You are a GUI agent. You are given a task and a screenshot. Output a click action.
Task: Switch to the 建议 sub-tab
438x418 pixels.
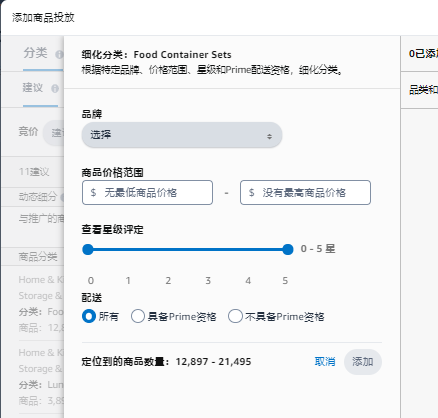(x=33, y=88)
